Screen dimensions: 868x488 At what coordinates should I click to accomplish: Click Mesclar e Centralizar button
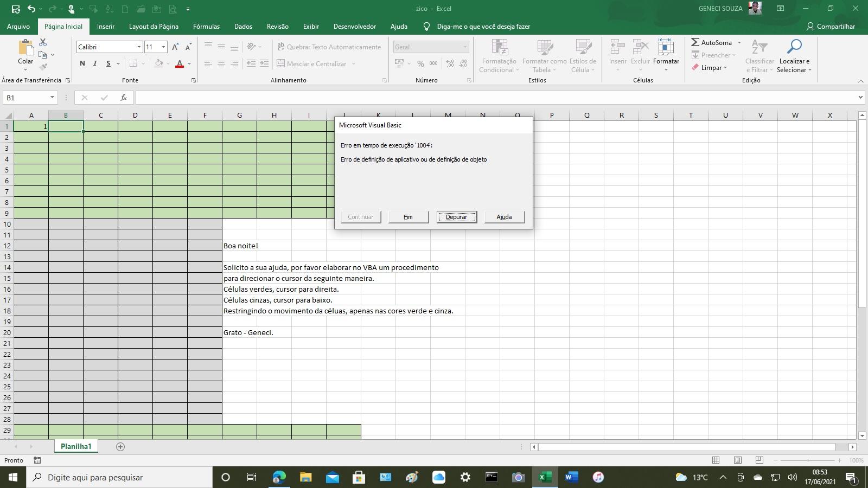point(311,63)
